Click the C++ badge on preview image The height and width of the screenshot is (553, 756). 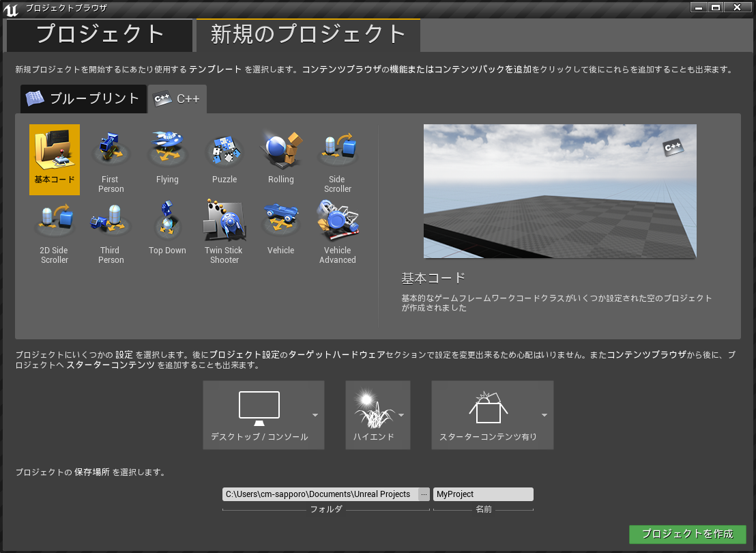tap(673, 147)
